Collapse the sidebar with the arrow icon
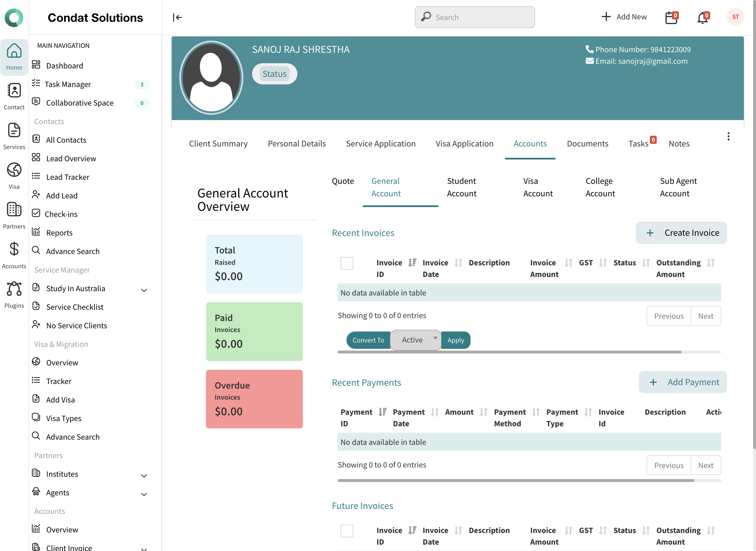 click(177, 17)
